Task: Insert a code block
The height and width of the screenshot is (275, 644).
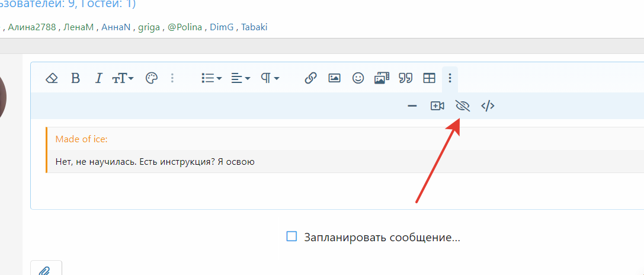Action: 488,106
